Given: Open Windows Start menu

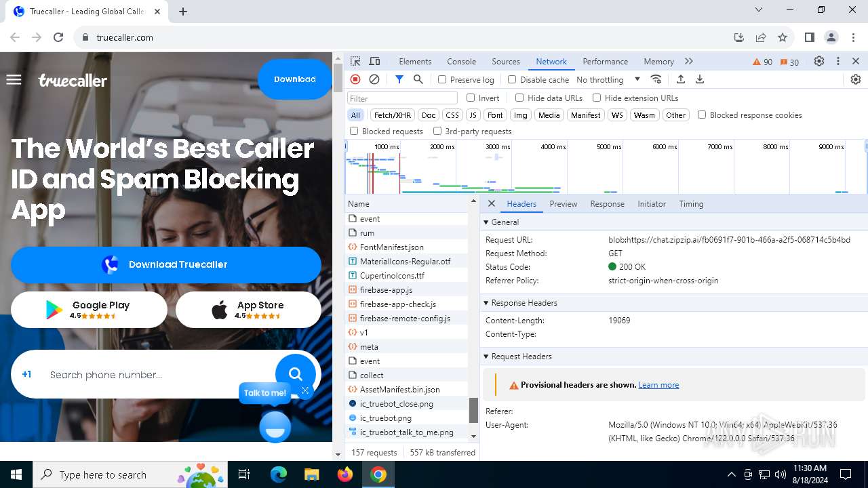Looking at the screenshot, I should [16, 474].
